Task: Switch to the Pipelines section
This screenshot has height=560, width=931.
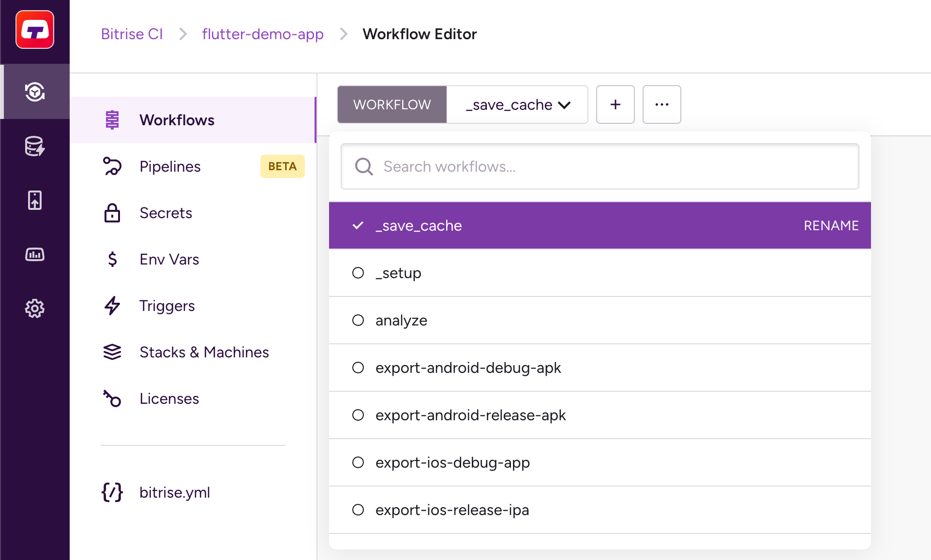Action: pos(170,166)
